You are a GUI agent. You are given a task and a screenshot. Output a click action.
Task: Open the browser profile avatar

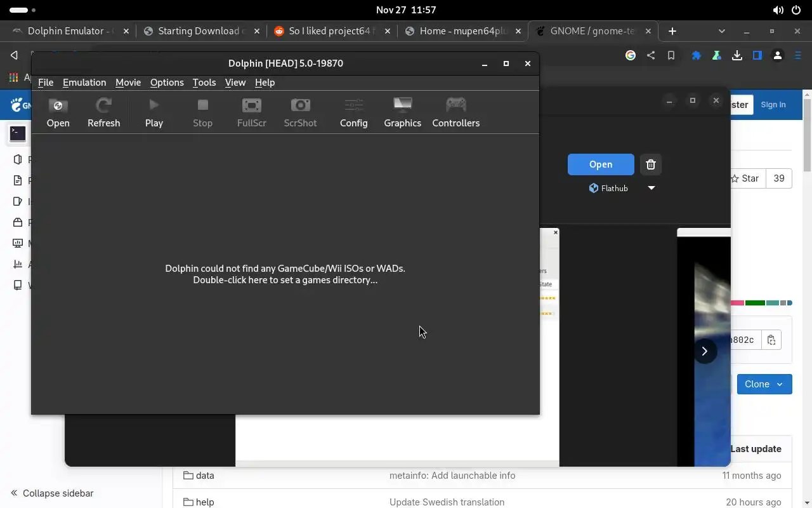click(778, 55)
